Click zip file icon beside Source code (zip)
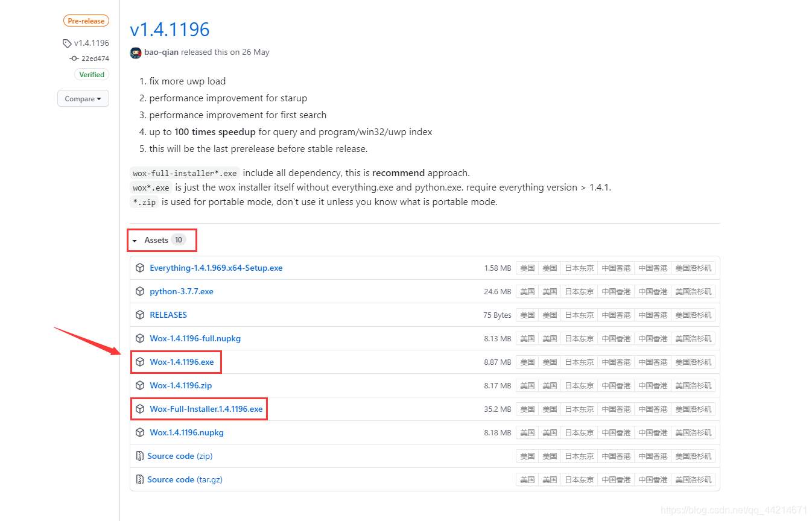 coord(140,456)
